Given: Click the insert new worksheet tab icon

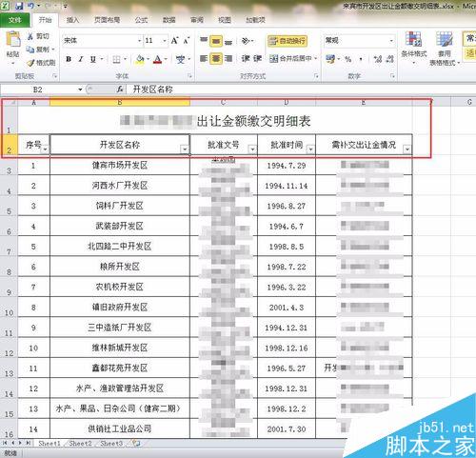Looking at the screenshot, I should (x=136, y=443).
